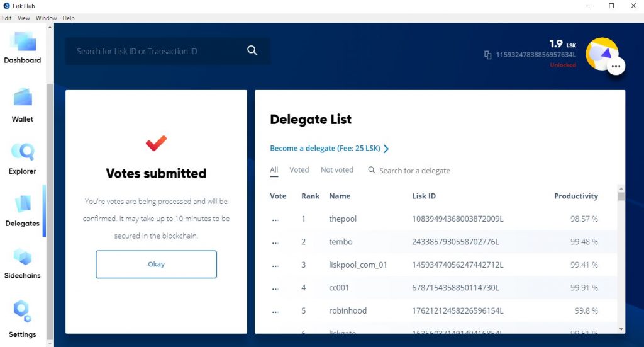This screenshot has height=347, width=644.
Task: Click the magnifier icon in Lisk ID search
Action: point(252,50)
